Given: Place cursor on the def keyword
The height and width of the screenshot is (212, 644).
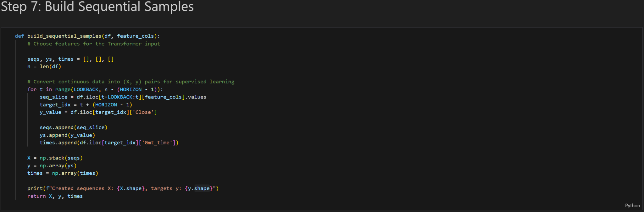Looking at the screenshot, I should click(x=19, y=36).
